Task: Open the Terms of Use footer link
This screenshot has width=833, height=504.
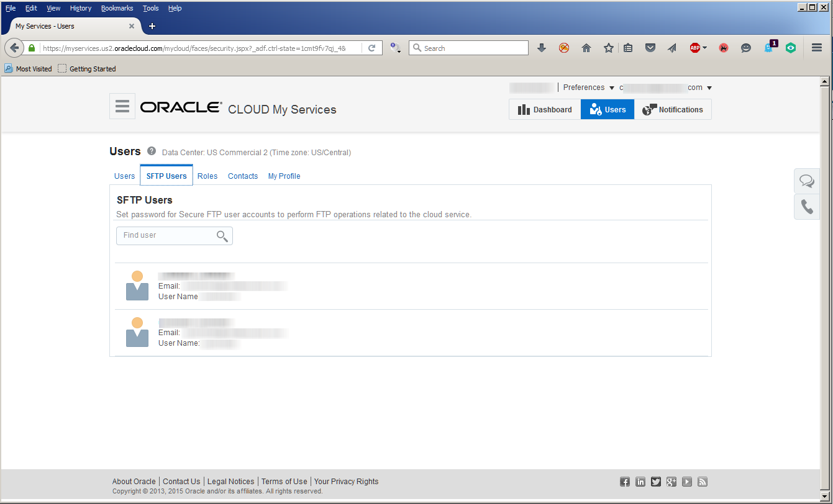Action: (284, 482)
